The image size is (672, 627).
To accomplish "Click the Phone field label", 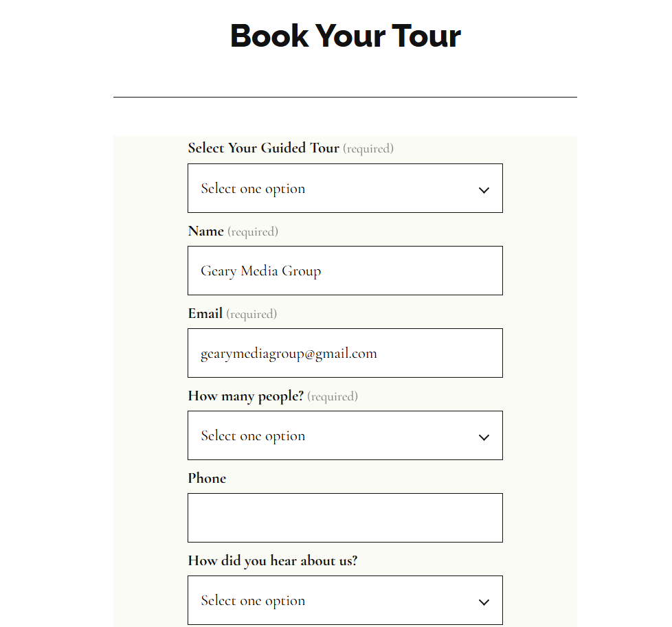I will 207,478.
